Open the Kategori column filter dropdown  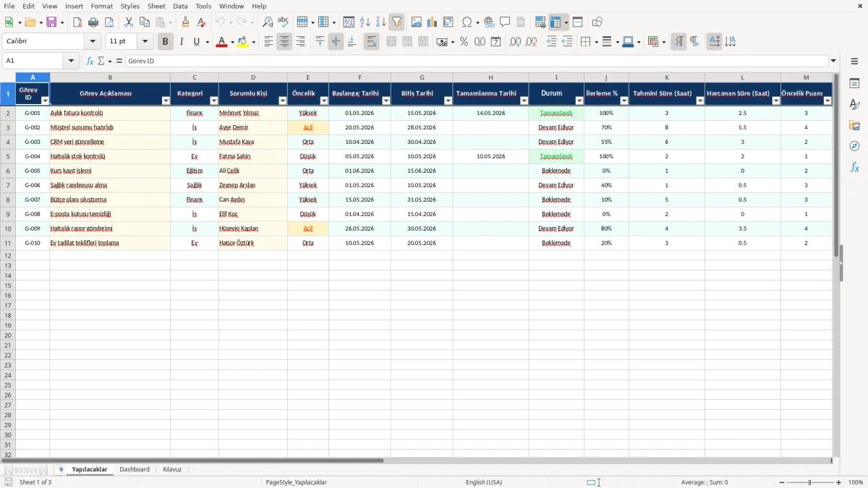[214, 101]
